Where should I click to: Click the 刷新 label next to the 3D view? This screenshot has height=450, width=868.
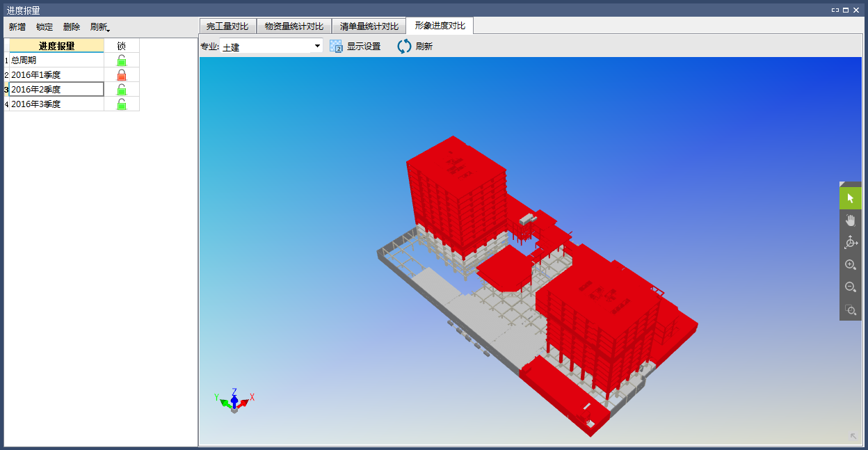click(x=424, y=47)
